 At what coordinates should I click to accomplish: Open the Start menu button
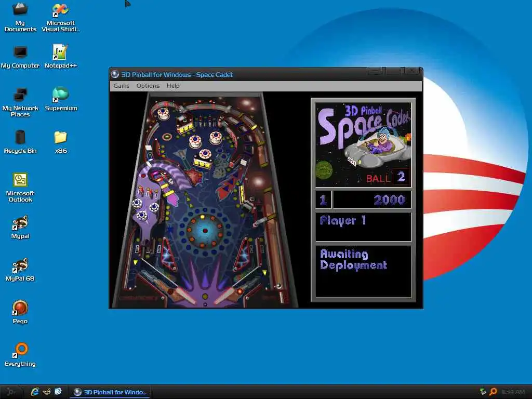click(10, 392)
